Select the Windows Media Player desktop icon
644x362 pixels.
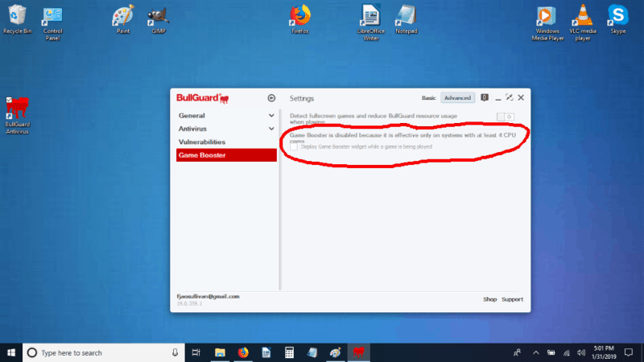(547, 23)
